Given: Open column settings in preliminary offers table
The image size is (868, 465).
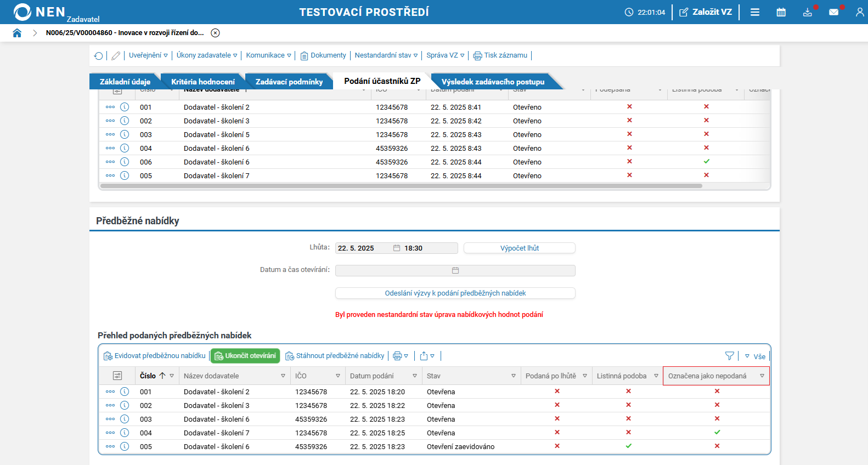Looking at the screenshot, I should pos(117,376).
